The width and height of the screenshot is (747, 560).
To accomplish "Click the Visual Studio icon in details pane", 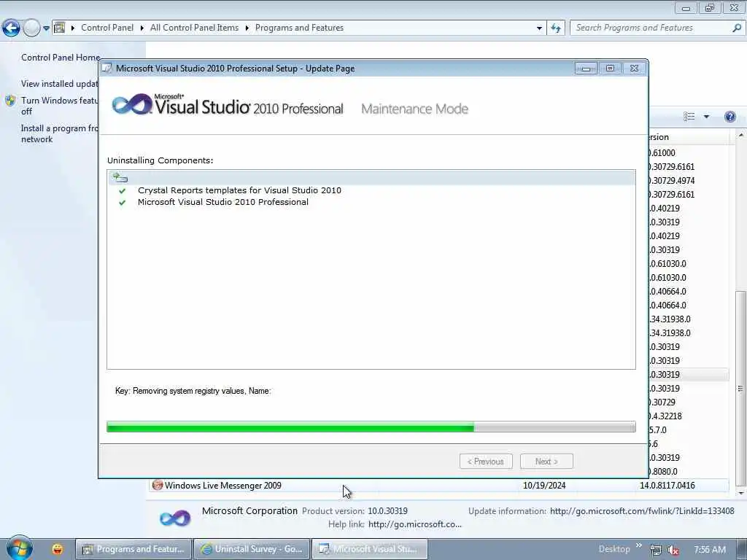I will (175, 518).
